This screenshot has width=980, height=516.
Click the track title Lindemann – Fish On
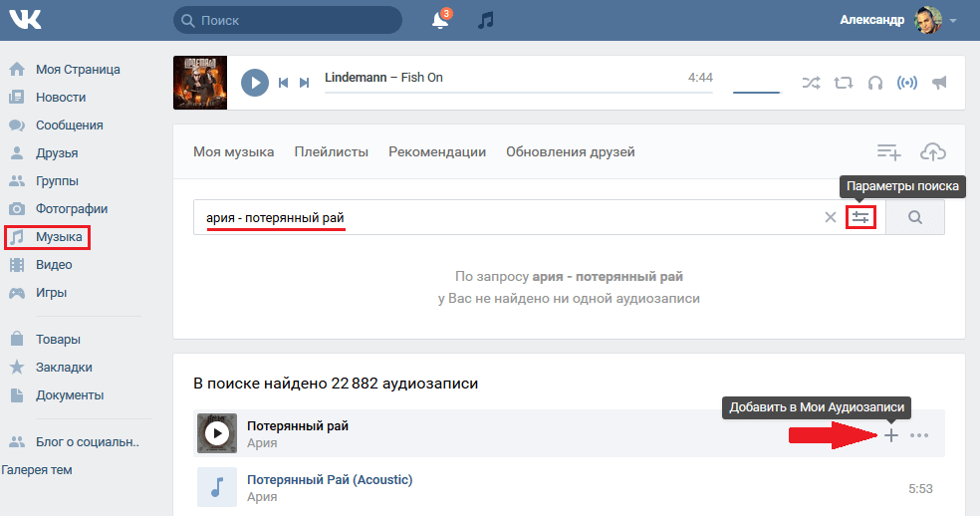tap(383, 78)
